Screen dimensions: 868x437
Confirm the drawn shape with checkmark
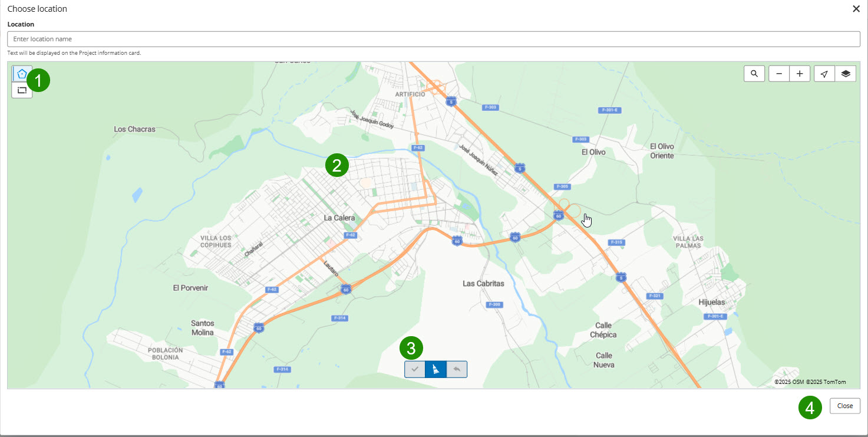415,369
